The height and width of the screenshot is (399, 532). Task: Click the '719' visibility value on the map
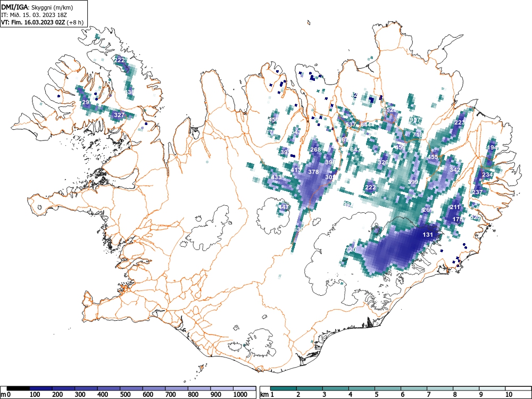coord(418,135)
